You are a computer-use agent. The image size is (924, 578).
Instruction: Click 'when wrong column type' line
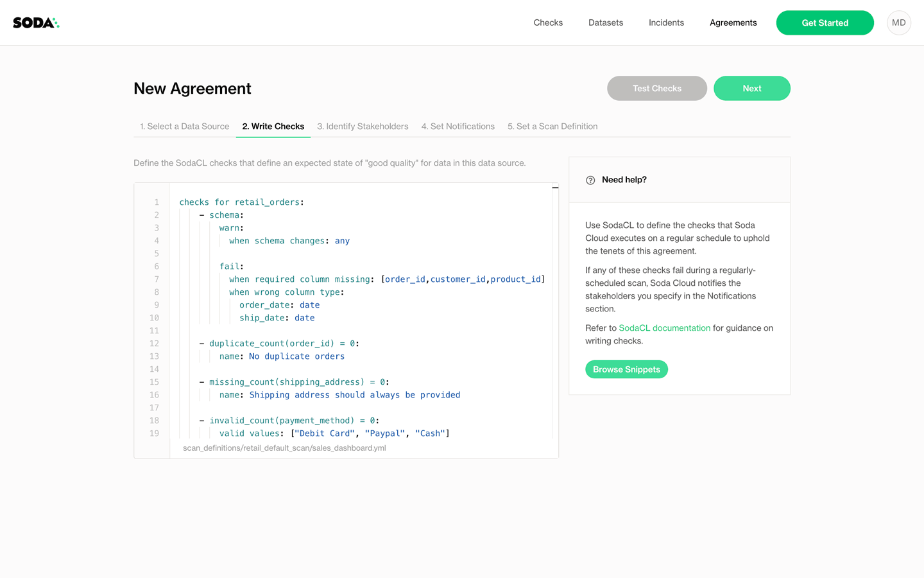[x=287, y=292]
